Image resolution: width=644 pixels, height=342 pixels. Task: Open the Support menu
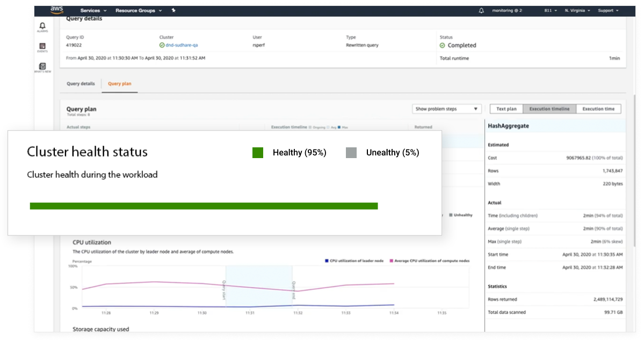pos(607,10)
